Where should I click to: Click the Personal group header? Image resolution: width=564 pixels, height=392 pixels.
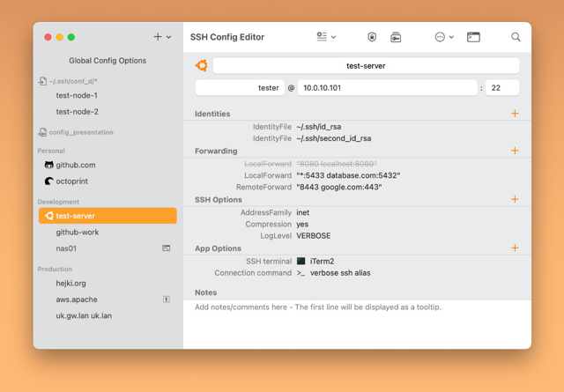point(51,151)
